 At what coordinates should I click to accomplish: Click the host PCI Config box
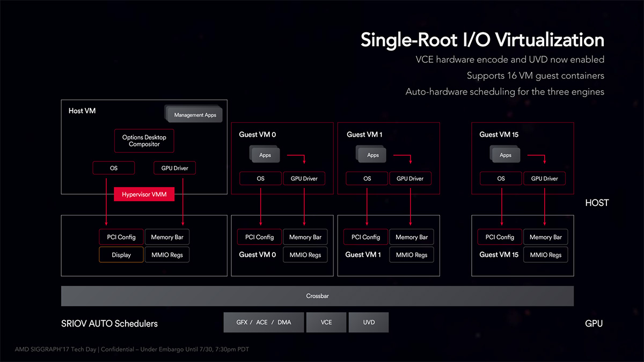click(x=121, y=237)
